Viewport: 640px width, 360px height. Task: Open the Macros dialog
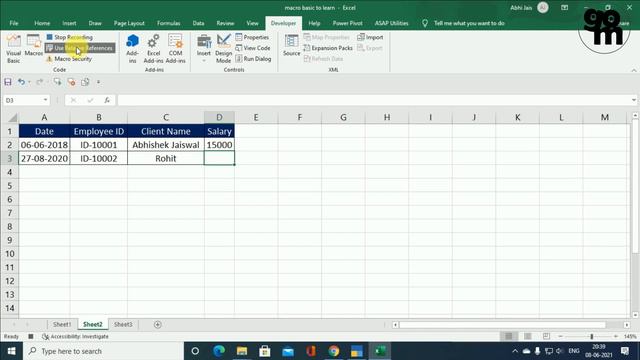click(33, 46)
